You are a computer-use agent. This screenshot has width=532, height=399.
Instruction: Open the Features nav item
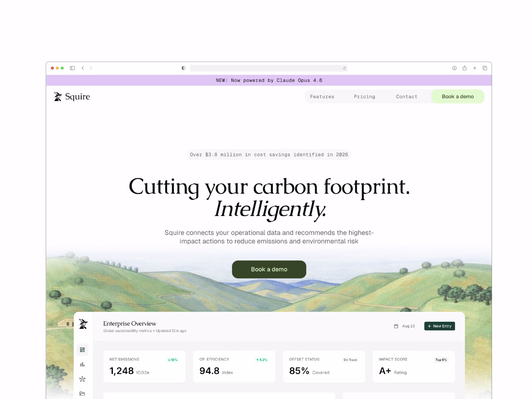(x=322, y=97)
